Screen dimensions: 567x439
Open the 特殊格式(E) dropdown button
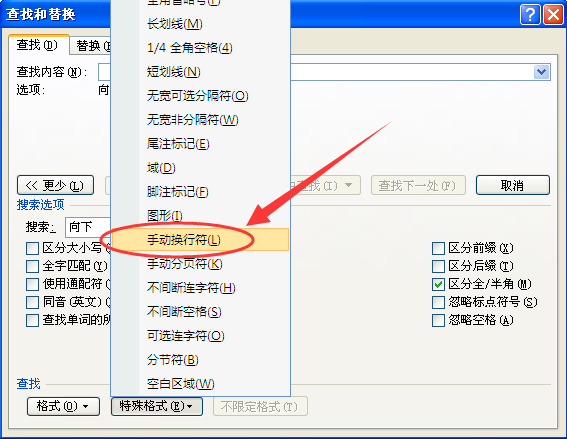[157, 406]
